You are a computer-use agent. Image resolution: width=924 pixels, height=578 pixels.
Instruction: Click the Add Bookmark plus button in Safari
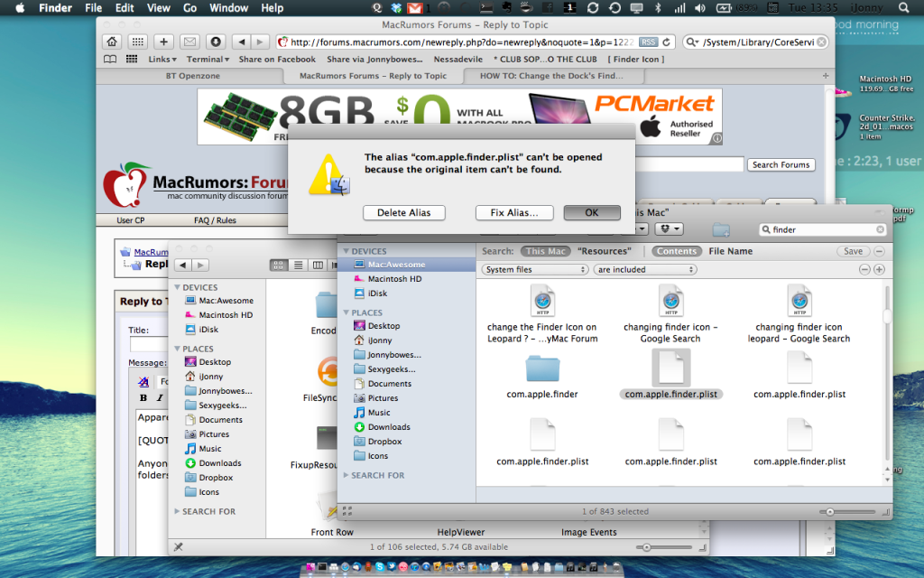(164, 42)
